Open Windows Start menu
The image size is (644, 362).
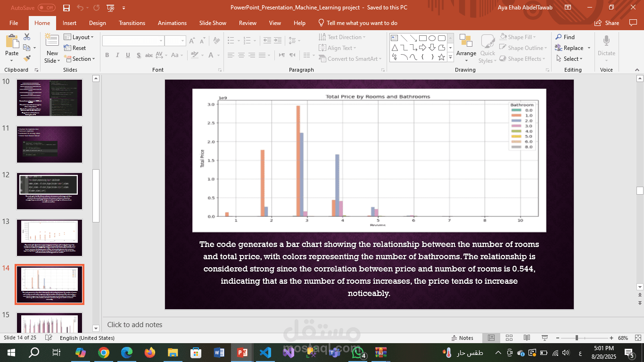[x=11, y=352]
